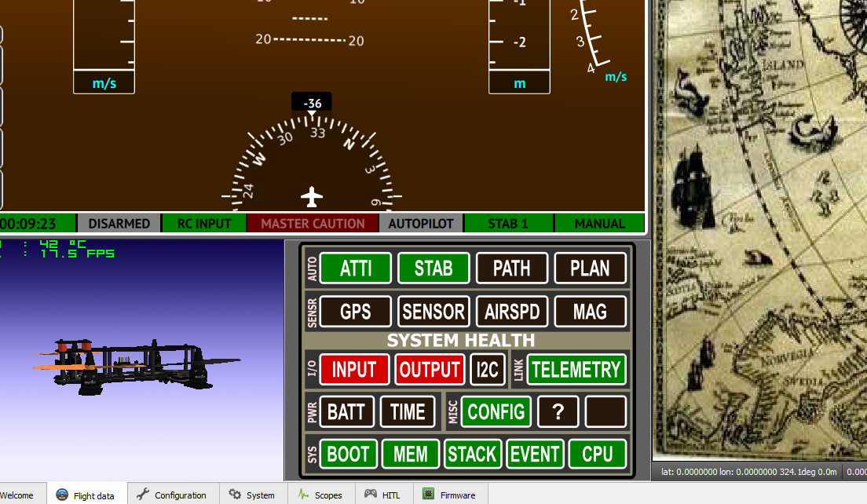
Task: Click the AIRSPD health indicator
Action: tap(512, 312)
